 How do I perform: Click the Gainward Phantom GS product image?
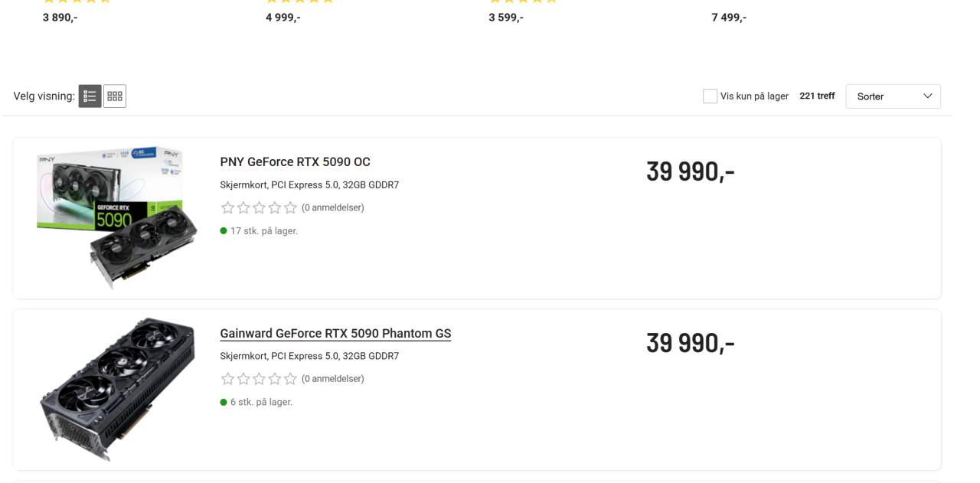tap(109, 389)
